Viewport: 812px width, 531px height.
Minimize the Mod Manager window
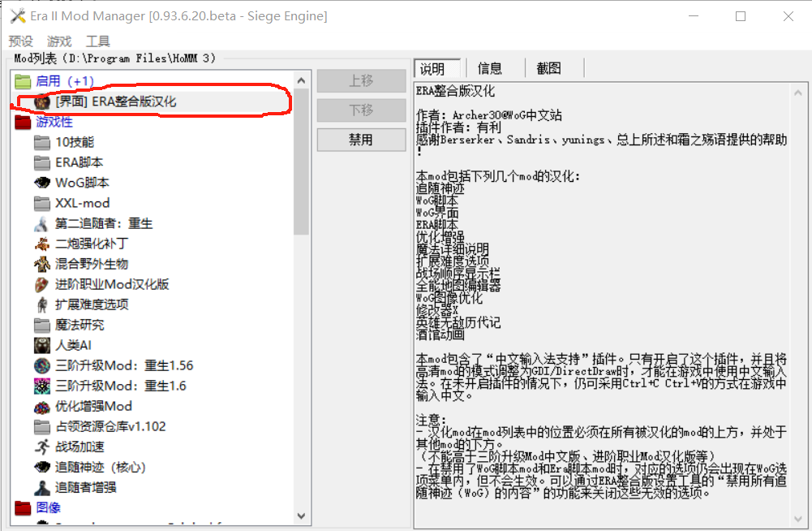[x=694, y=16]
